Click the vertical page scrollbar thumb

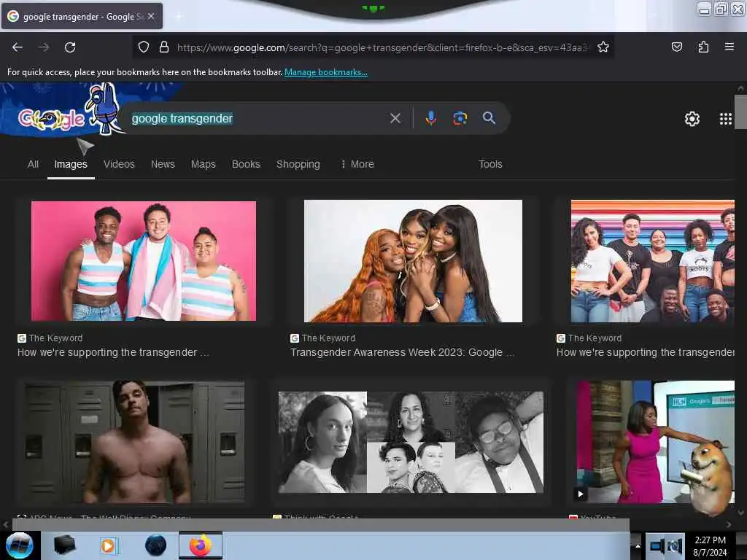[x=740, y=112]
